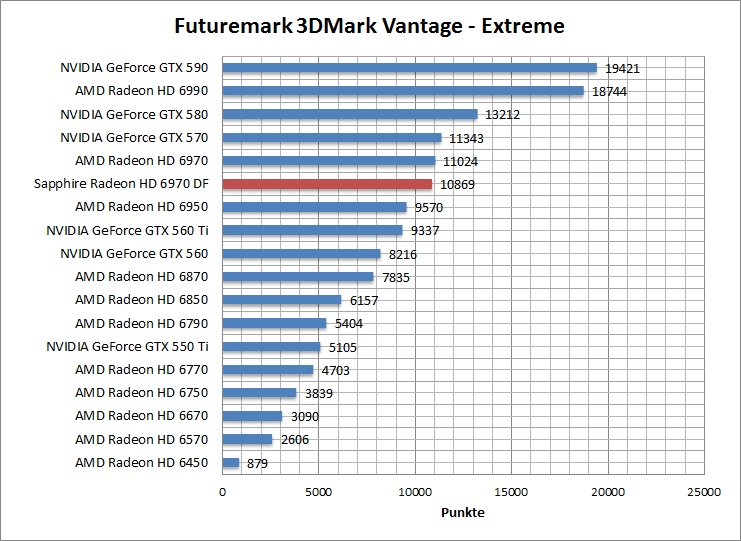Click the data value 11024
This screenshot has width=741, height=541.
pyautogui.click(x=461, y=162)
